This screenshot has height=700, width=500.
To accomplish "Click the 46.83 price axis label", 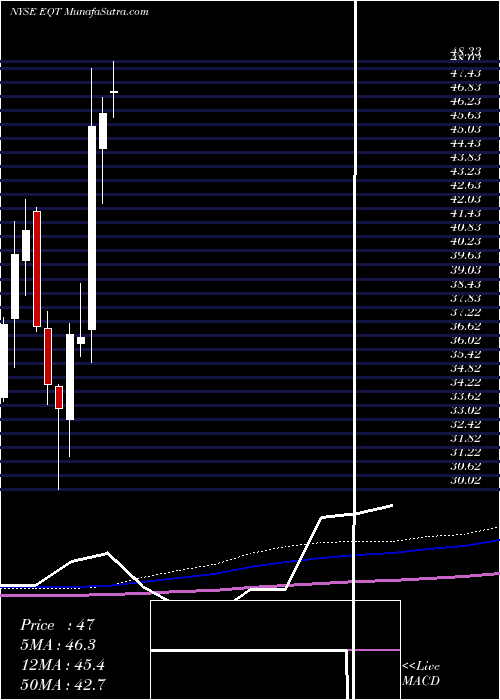I will 464,87.
